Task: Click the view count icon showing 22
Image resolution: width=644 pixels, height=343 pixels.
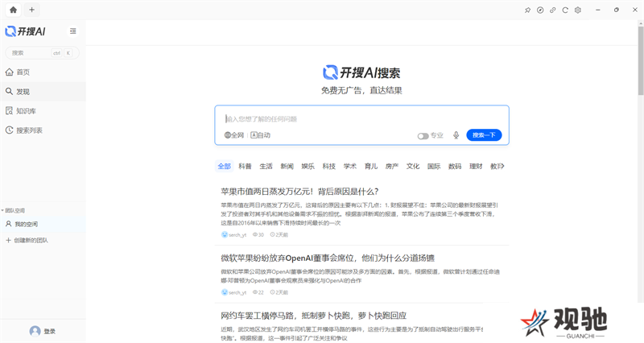Action: pyautogui.click(x=255, y=292)
